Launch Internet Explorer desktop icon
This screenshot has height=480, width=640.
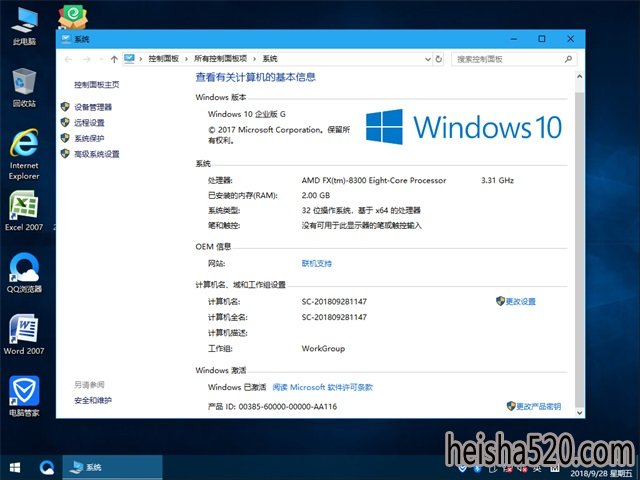click(x=24, y=154)
